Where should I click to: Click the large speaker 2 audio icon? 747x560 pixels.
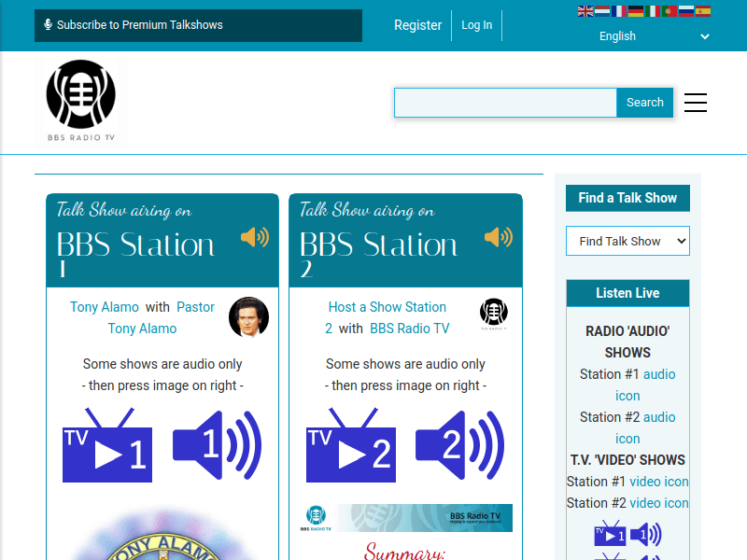459,446
